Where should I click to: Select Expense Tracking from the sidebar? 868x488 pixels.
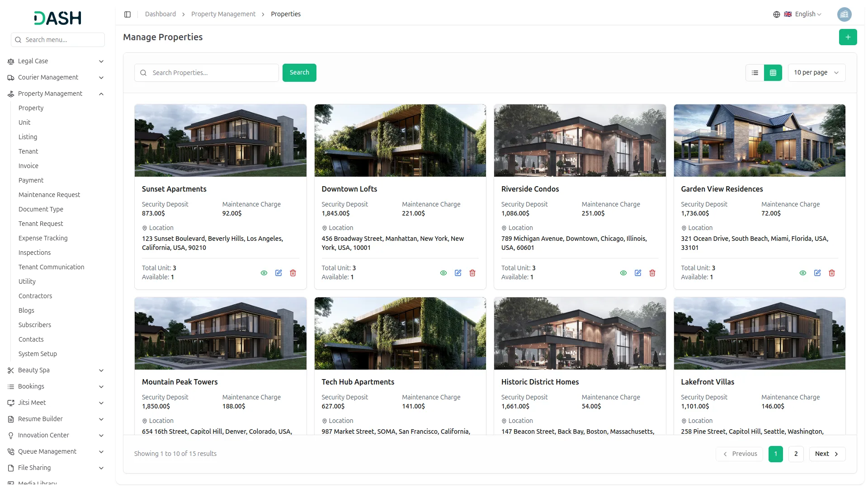pyautogui.click(x=43, y=238)
